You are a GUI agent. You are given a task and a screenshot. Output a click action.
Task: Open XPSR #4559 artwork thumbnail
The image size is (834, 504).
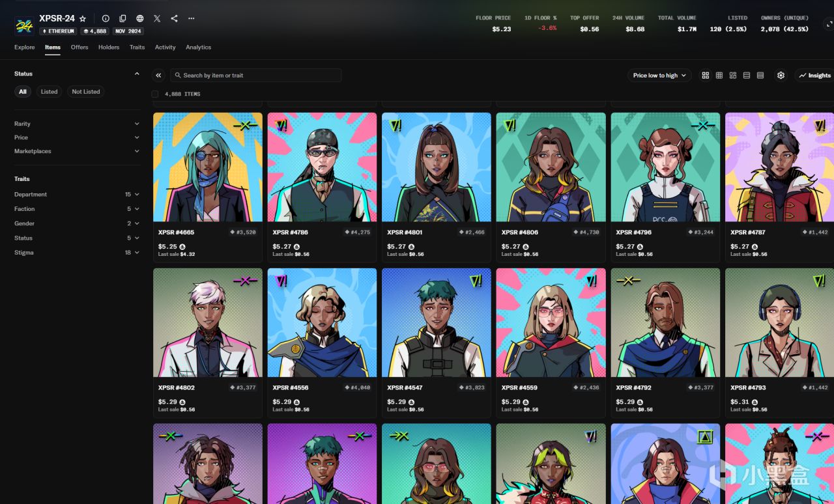pos(551,323)
